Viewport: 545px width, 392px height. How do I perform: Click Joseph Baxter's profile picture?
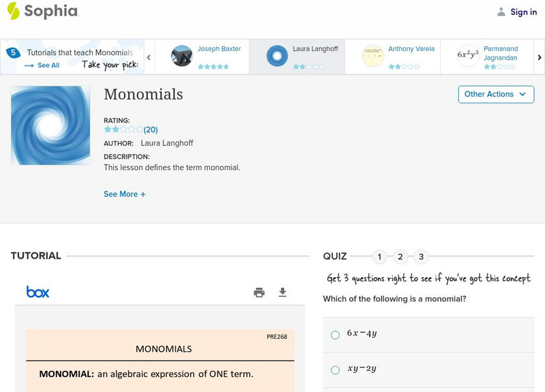point(181,56)
